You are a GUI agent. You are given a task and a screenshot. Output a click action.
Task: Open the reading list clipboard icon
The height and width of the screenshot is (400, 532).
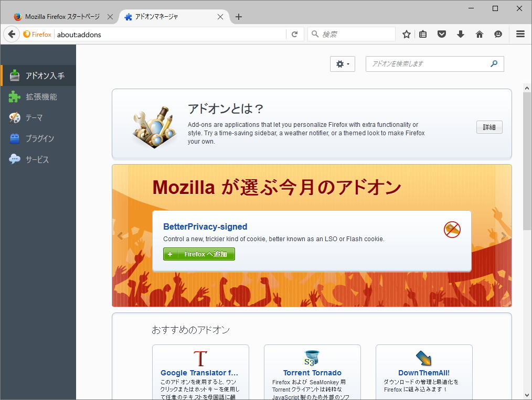pos(423,34)
